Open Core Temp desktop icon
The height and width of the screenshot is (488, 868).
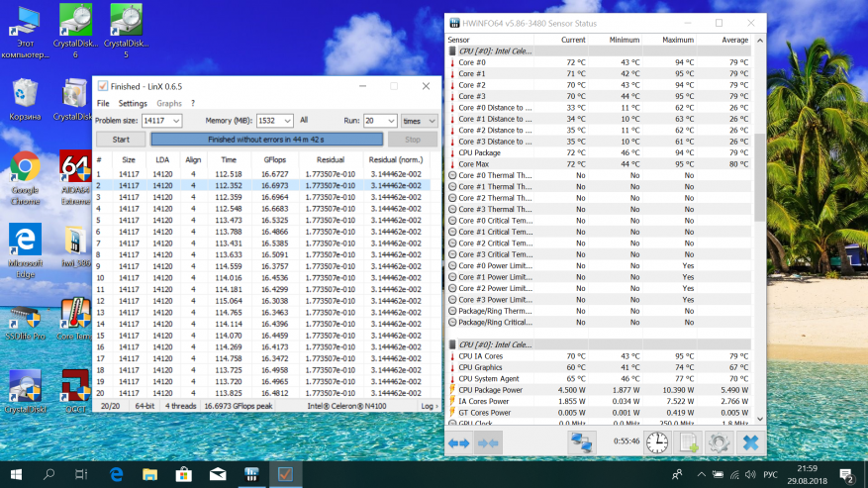pyautogui.click(x=75, y=319)
